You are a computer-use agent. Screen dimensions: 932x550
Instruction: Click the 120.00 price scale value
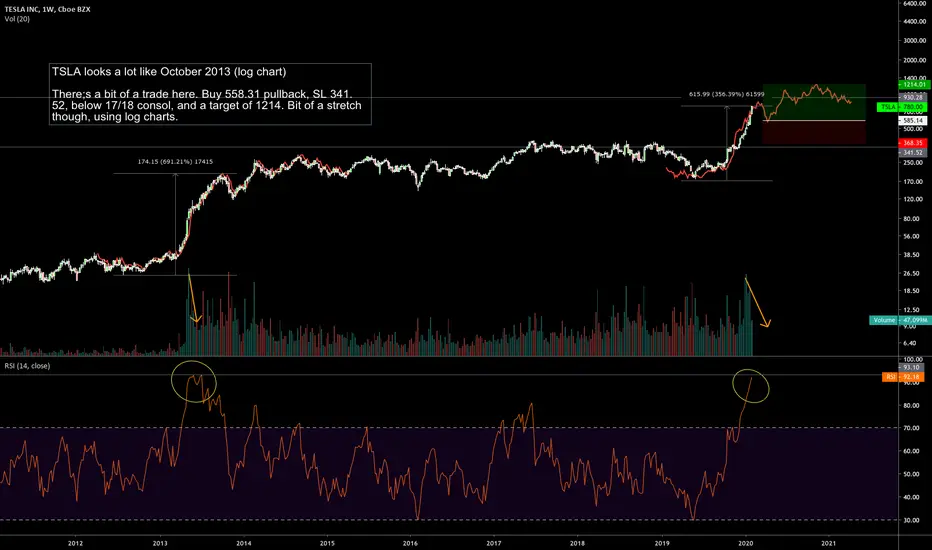(x=914, y=199)
